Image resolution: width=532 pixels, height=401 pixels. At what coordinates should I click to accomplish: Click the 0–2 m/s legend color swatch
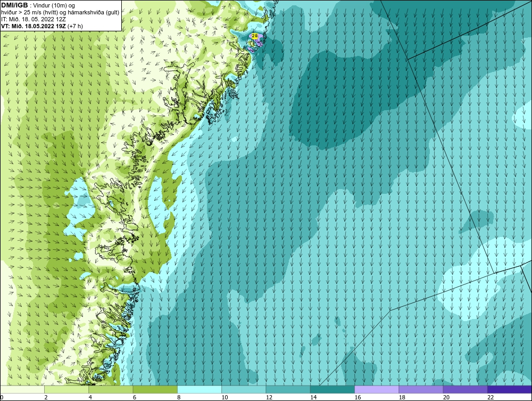[x=22, y=389]
